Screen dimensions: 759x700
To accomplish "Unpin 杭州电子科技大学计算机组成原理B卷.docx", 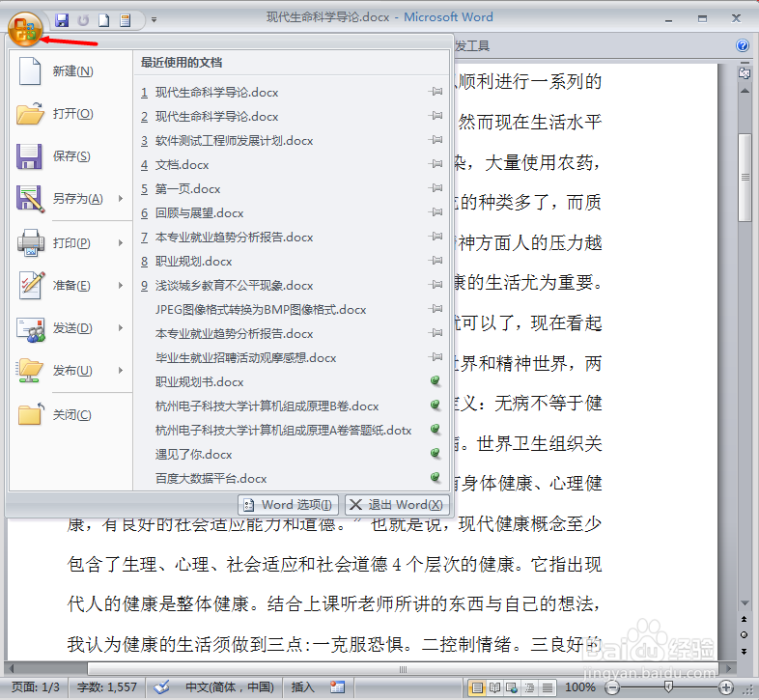I will point(436,405).
